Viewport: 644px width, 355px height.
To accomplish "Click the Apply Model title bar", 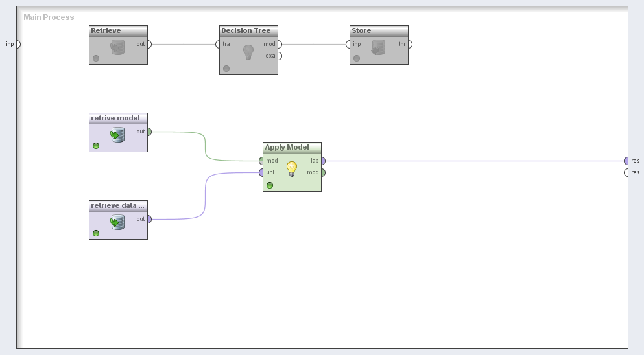I will click(x=292, y=147).
